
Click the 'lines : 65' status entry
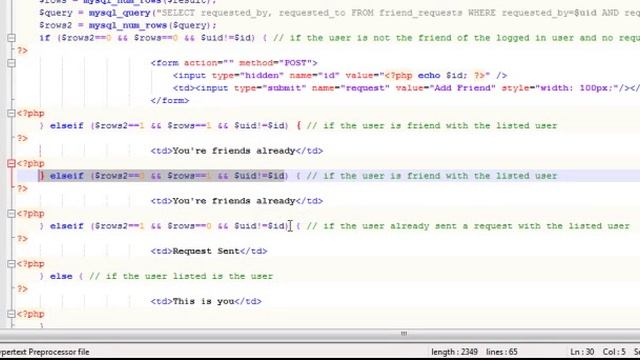502,352
